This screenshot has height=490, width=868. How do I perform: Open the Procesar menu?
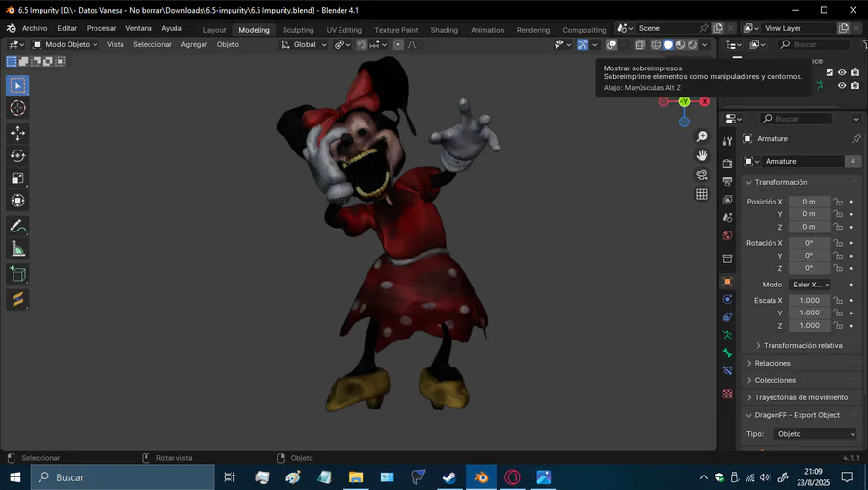101,28
